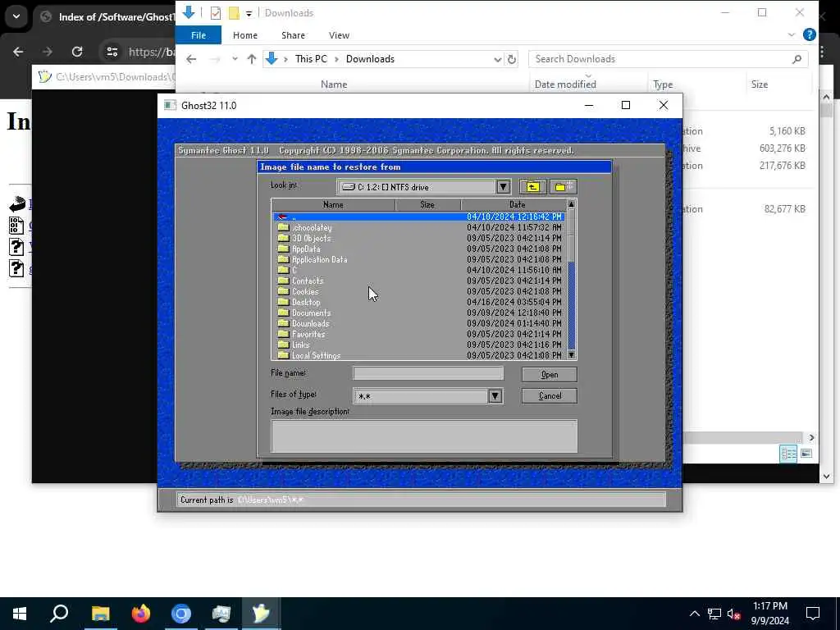840x630 pixels.
Task: Click the up-one-level folder icon in Ghost dialog
Action: pyautogui.click(x=532, y=186)
